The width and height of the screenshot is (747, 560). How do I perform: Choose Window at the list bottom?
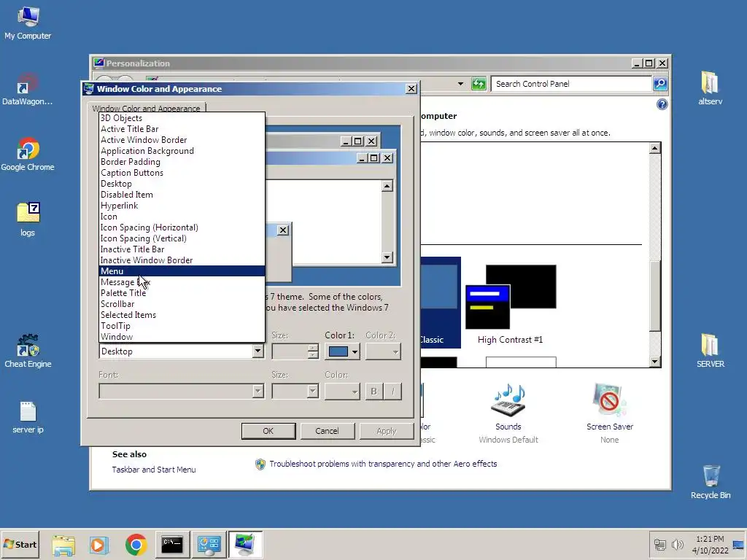coord(182,337)
